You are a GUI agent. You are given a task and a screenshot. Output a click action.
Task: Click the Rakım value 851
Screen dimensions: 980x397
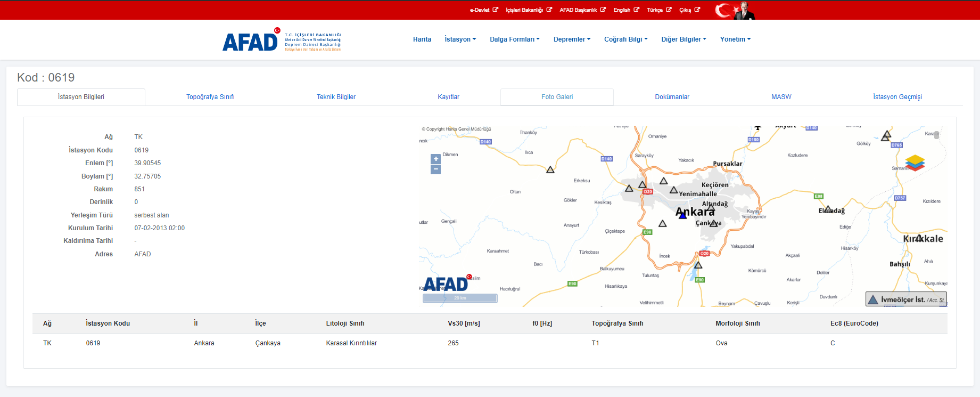[x=139, y=189]
